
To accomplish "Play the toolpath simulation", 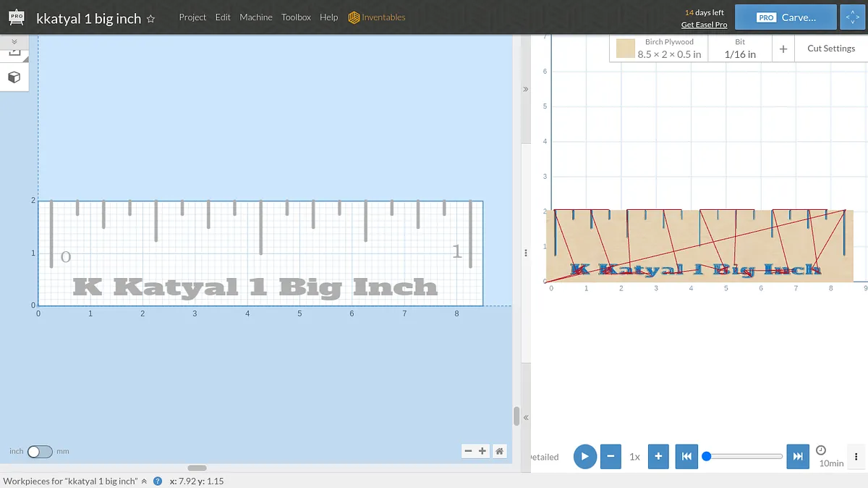I will point(584,456).
